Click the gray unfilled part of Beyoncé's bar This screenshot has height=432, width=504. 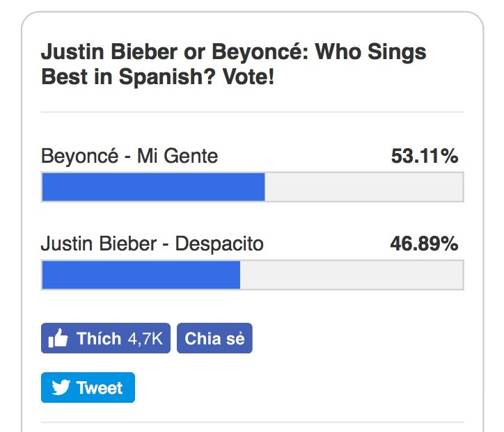pos(363,187)
